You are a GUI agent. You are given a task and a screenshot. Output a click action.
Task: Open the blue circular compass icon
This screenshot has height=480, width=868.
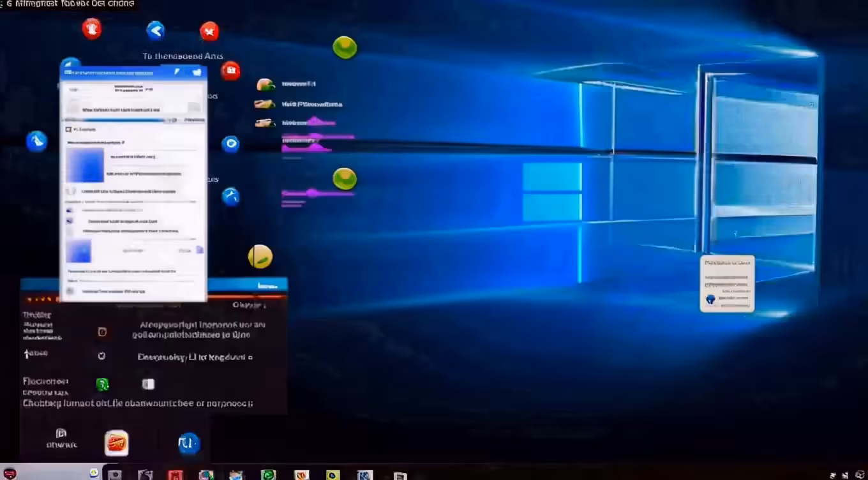tap(230, 196)
